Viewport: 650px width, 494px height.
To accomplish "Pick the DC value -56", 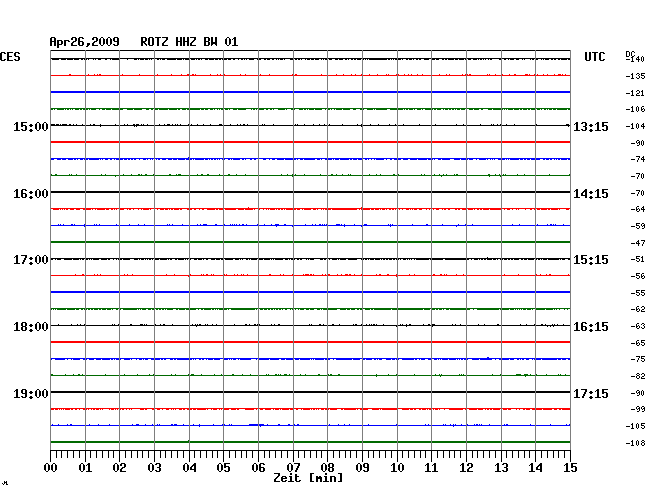I will coord(638,276).
